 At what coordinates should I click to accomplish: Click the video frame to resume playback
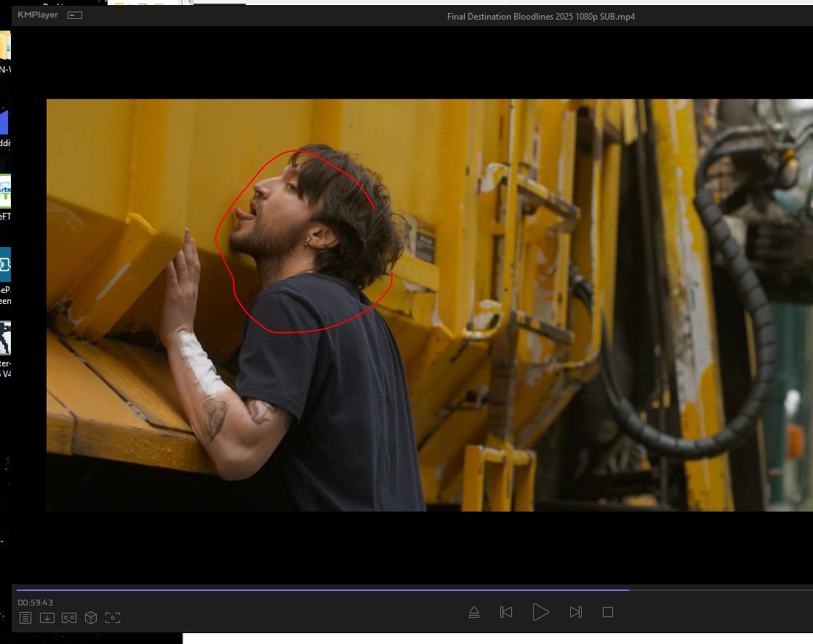pos(429,305)
